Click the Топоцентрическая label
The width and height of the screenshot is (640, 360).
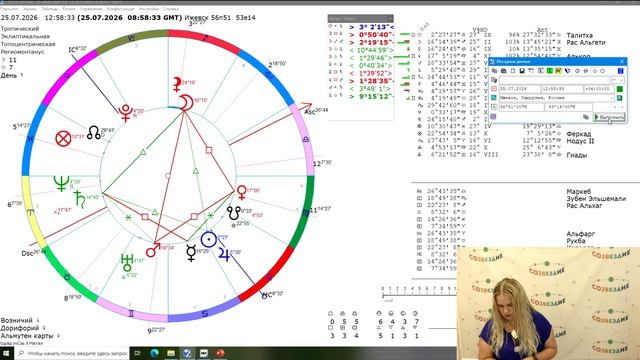(28, 44)
